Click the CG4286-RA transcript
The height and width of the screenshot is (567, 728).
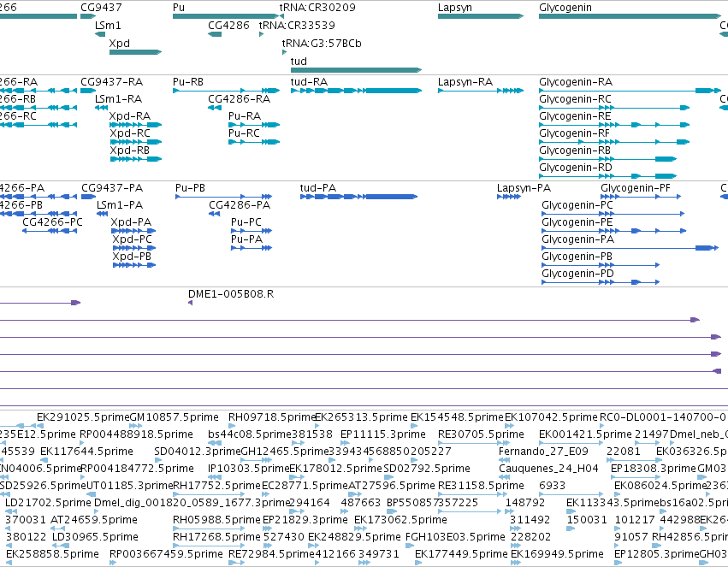pyautogui.click(x=239, y=99)
